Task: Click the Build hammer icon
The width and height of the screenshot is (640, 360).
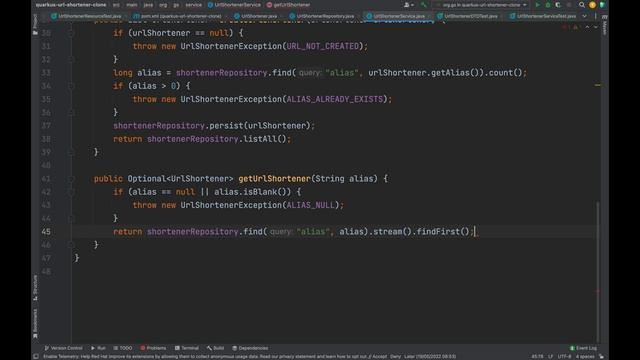Action: click(423, 5)
